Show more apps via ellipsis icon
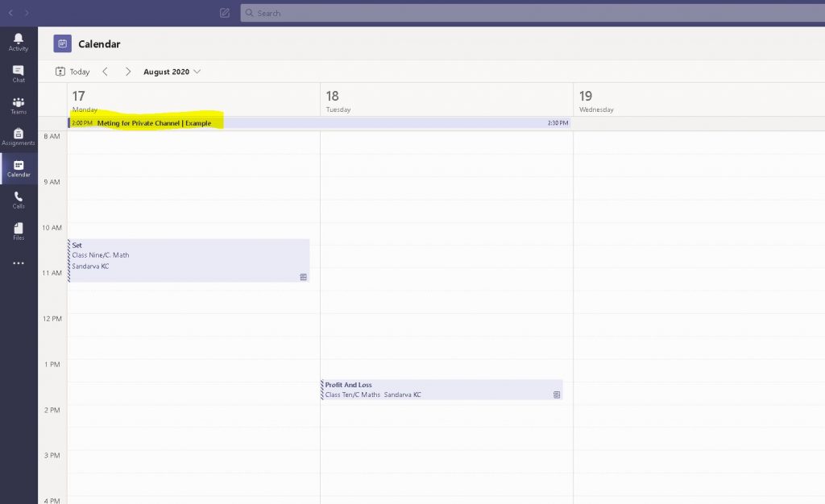The image size is (825, 504). coord(19,263)
